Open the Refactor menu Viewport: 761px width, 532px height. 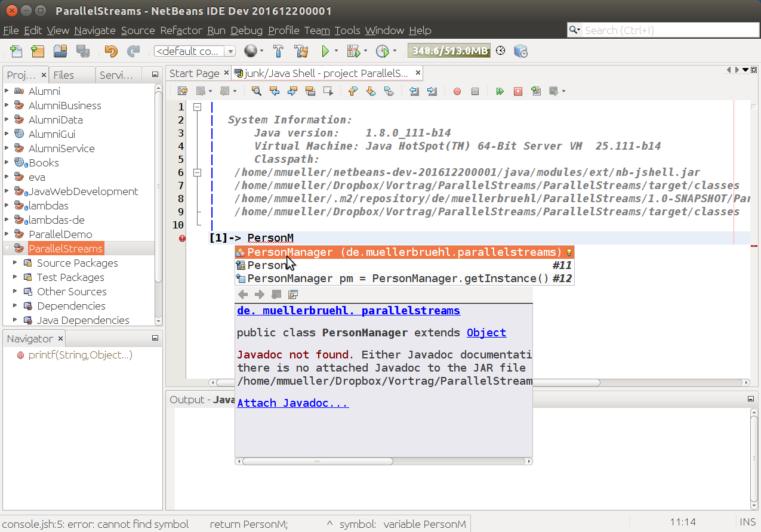[181, 30]
